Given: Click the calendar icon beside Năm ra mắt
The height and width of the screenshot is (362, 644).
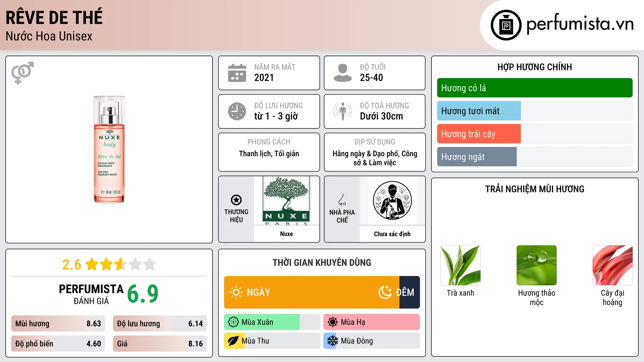Looking at the screenshot, I should click(x=237, y=73).
